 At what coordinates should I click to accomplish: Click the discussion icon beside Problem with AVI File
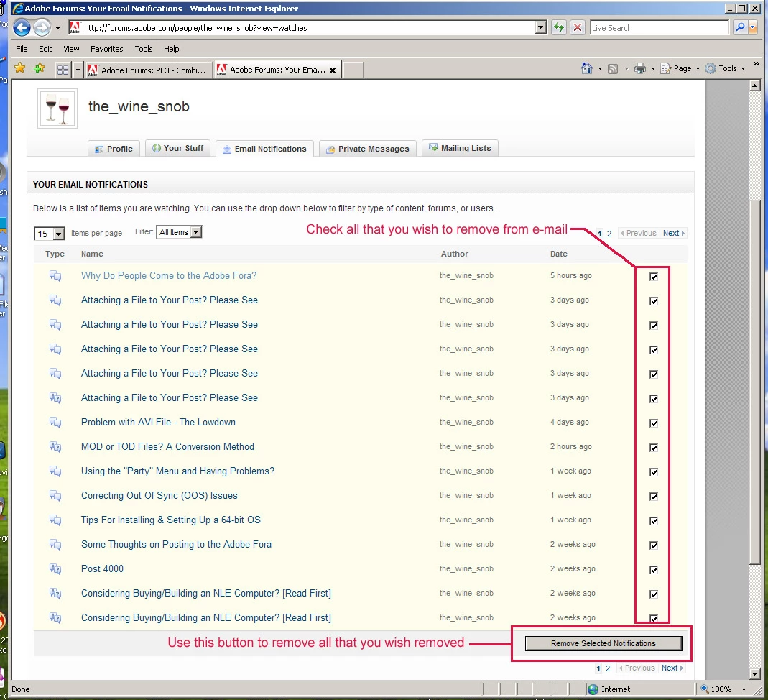[x=55, y=423]
